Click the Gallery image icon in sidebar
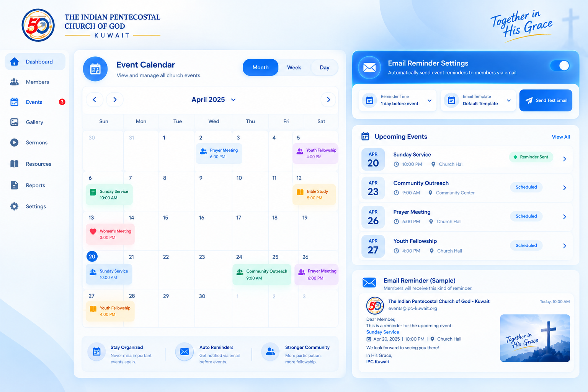 pos(15,122)
